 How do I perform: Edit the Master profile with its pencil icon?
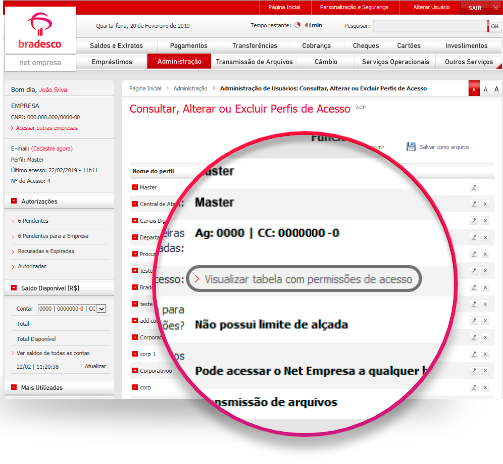click(x=474, y=187)
